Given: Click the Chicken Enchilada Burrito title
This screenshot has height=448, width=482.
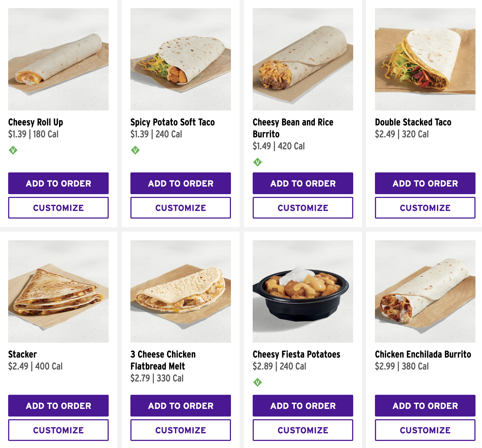Looking at the screenshot, I should [423, 354].
